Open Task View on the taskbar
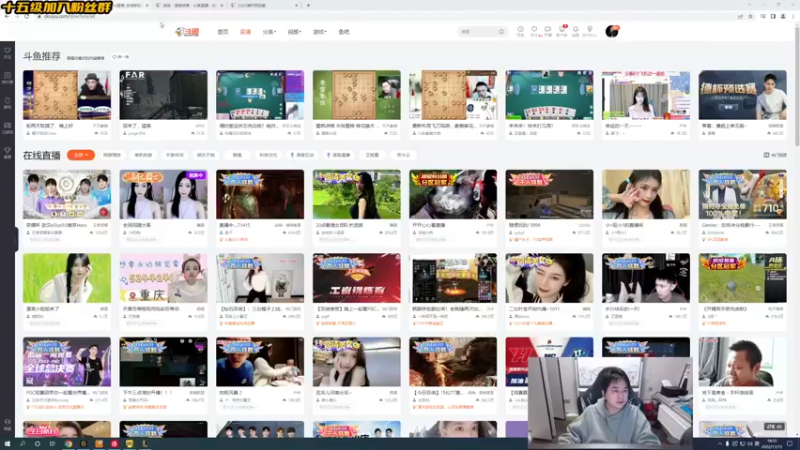The width and height of the screenshot is (800, 450). pos(53,444)
